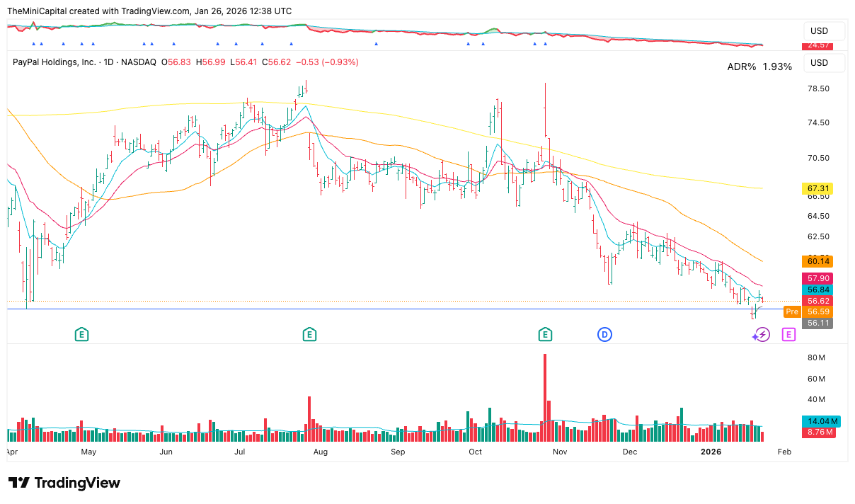Click the red 56.62 last price label
Screen dimensions: 855x504
[817, 301]
